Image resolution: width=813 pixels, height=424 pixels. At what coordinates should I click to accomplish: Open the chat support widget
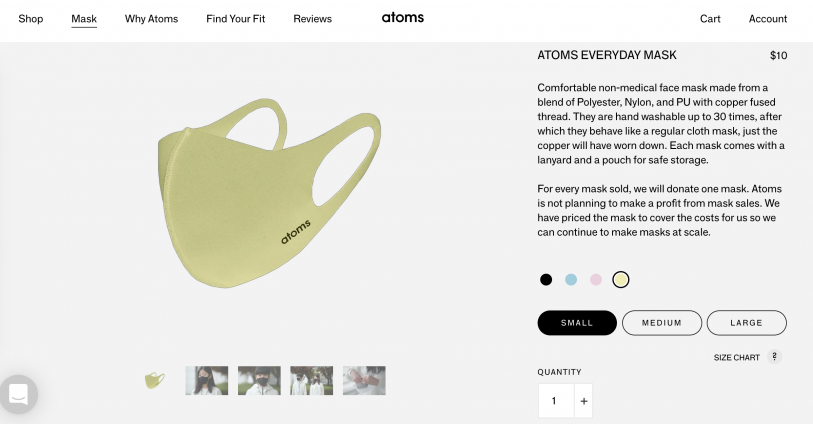(x=18, y=394)
